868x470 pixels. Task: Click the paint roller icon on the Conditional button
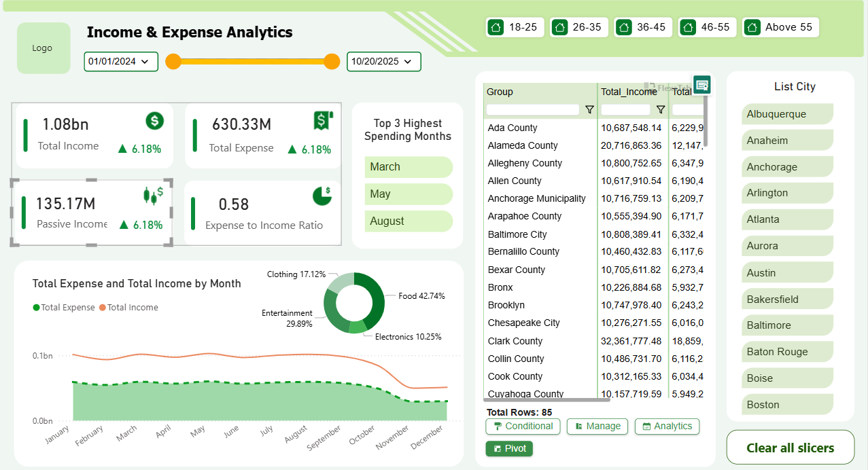(x=498, y=427)
